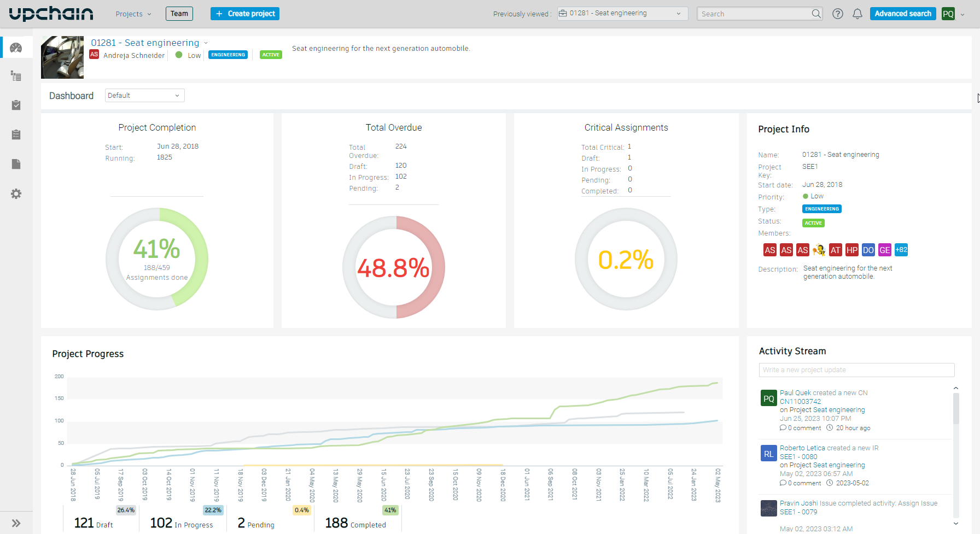Viewport: 980px width, 534px height.
Task: Open the Dashboard Default layout dropdown
Action: (x=144, y=96)
